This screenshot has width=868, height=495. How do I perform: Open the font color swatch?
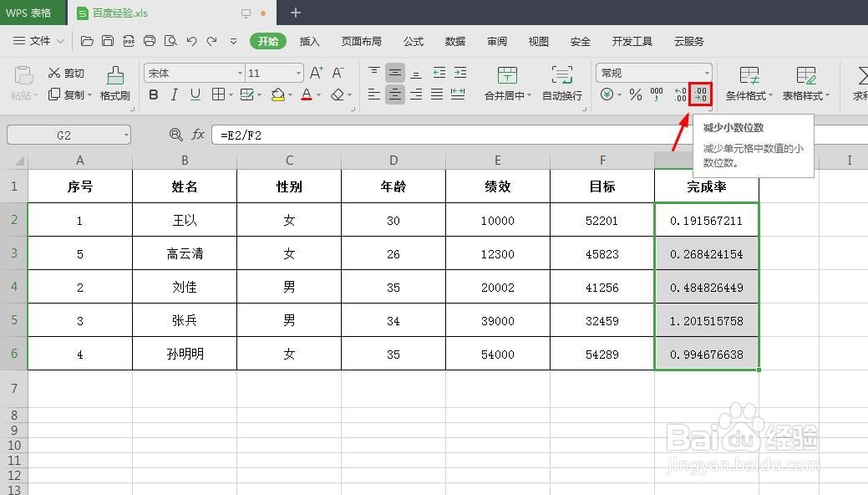tap(307, 94)
